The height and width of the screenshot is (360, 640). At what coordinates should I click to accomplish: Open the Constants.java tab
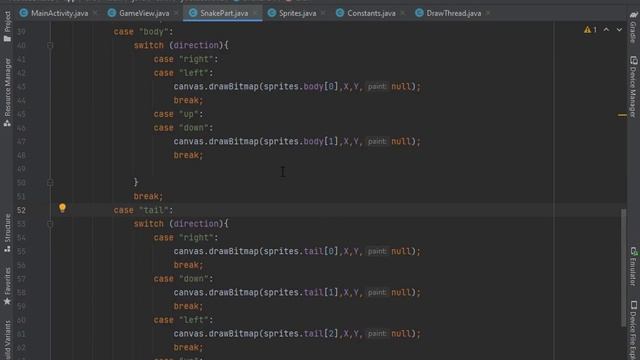pos(371,13)
